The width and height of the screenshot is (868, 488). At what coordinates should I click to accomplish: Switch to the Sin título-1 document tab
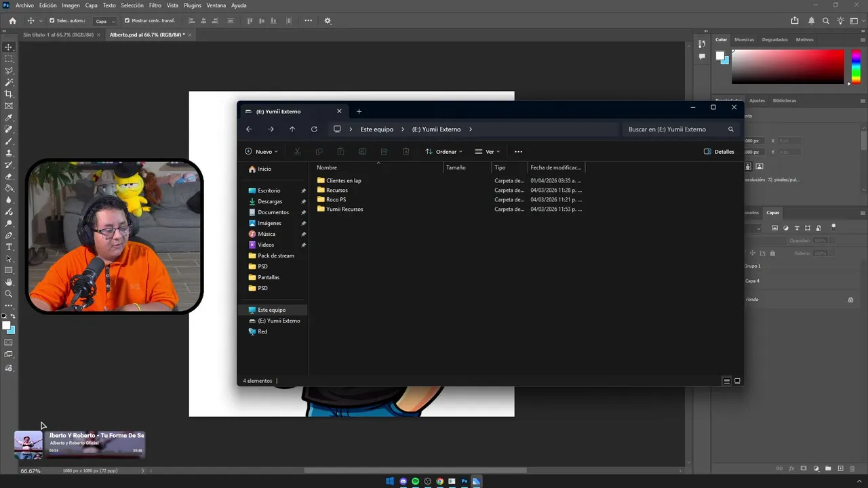coord(58,35)
